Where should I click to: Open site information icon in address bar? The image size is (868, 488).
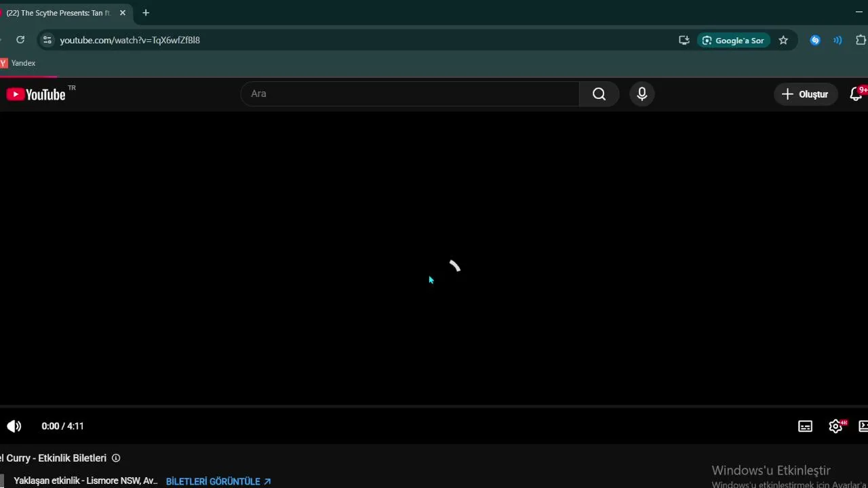point(46,40)
